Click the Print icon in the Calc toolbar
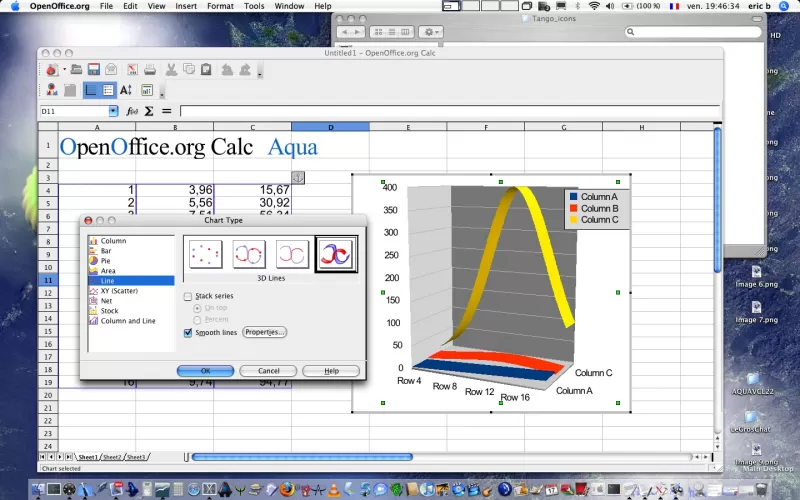 click(x=149, y=69)
